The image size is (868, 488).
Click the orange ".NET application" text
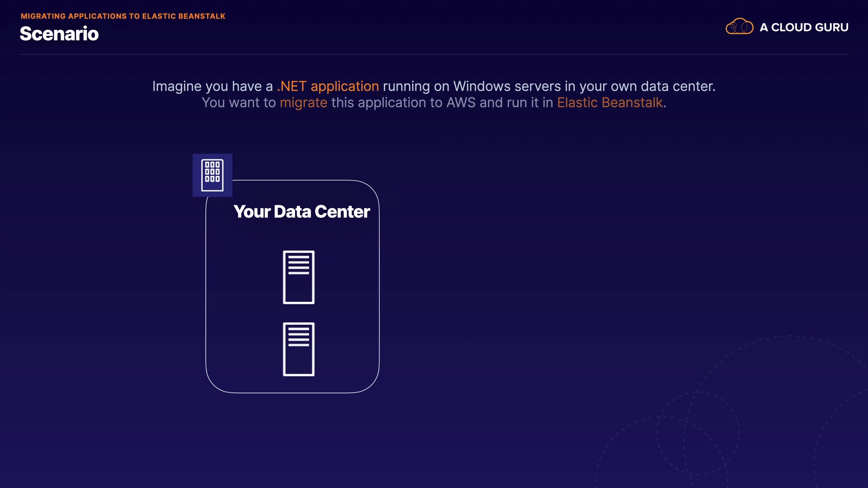pos(328,86)
